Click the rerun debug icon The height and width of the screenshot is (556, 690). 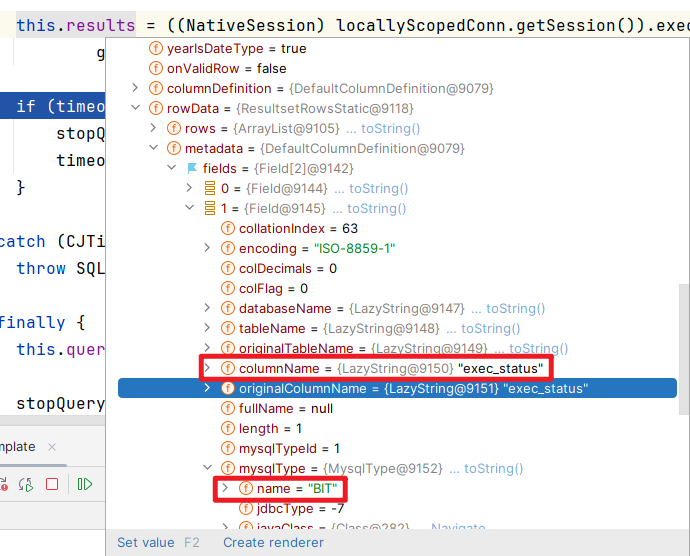(26, 485)
